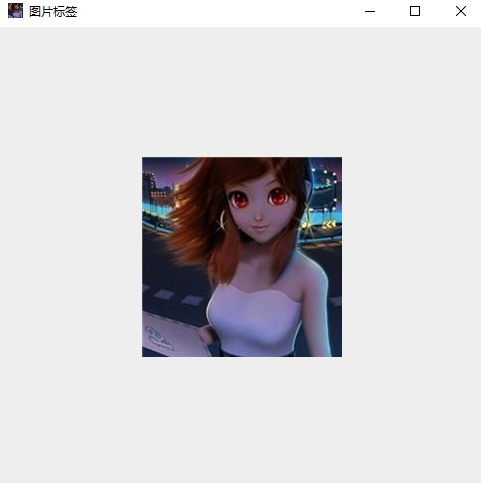The height and width of the screenshot is (483, 481).
Task: Click the anime girl picture label
Action: tap(242, 257)
